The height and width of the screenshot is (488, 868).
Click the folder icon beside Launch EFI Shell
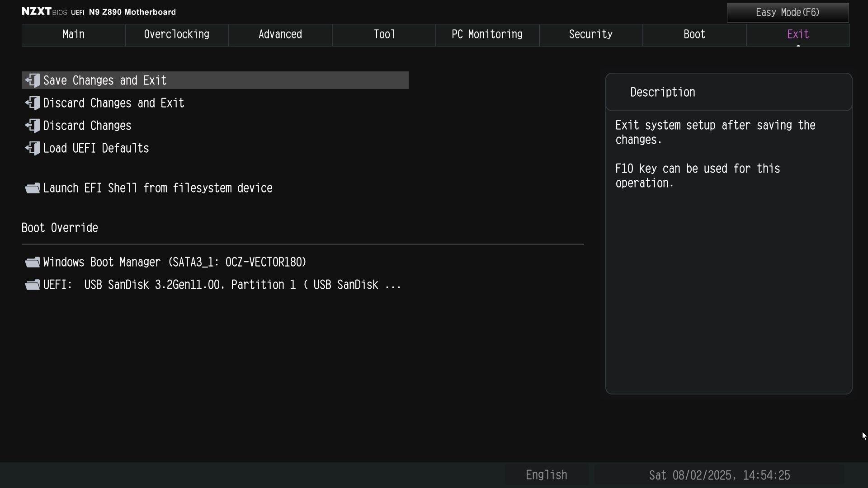[33, 188]
